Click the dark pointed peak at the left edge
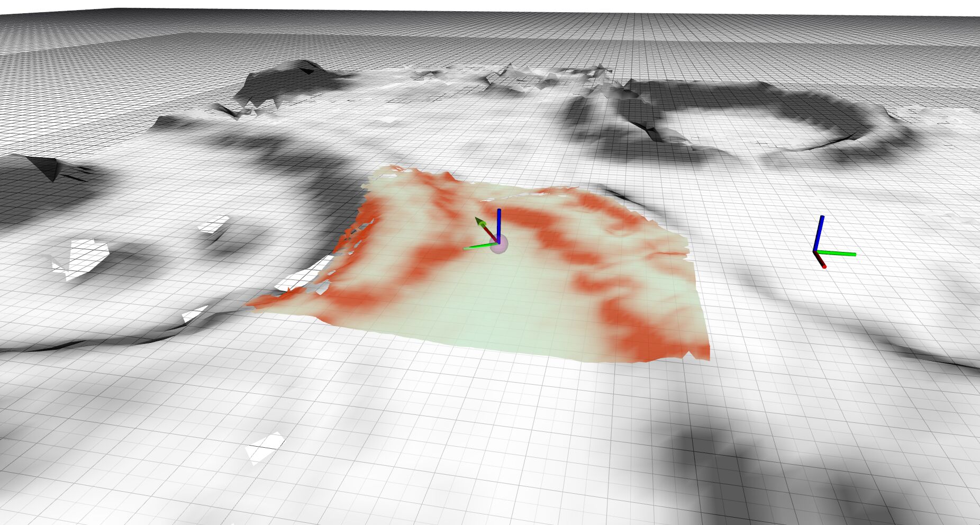The height and width of the screenshot is (525, 980). (48, 167)
